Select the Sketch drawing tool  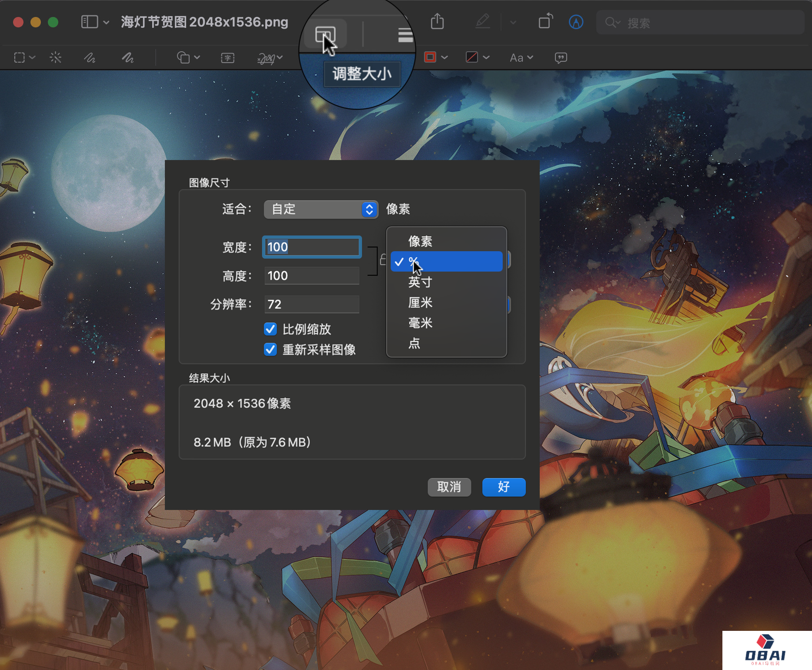pyautogui.click(x=90, y=57)
